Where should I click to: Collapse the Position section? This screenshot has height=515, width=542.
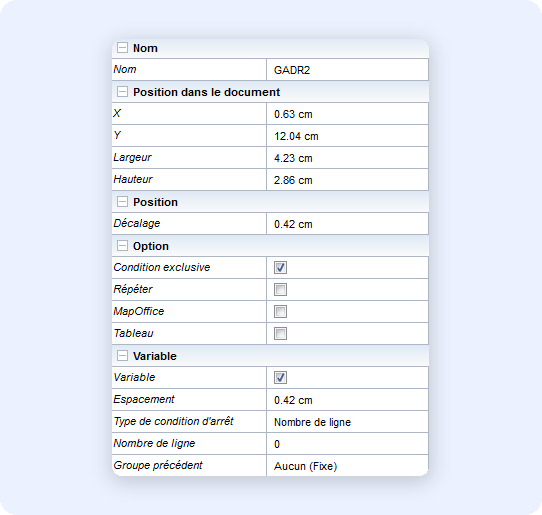(122, 202)
